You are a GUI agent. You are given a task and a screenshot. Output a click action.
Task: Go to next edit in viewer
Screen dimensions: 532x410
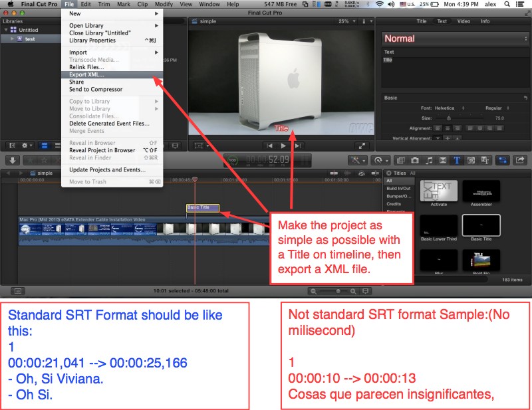click(297, 146)
